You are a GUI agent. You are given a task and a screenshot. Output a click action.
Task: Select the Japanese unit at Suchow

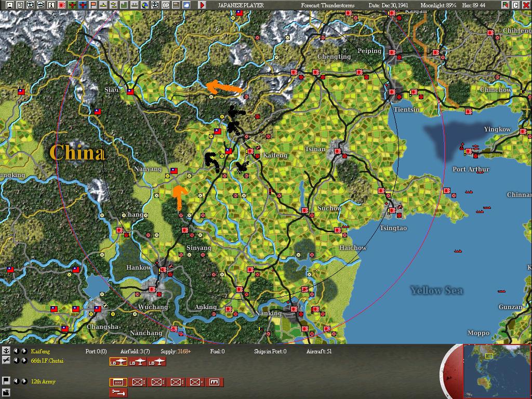[x=304, y=210]
